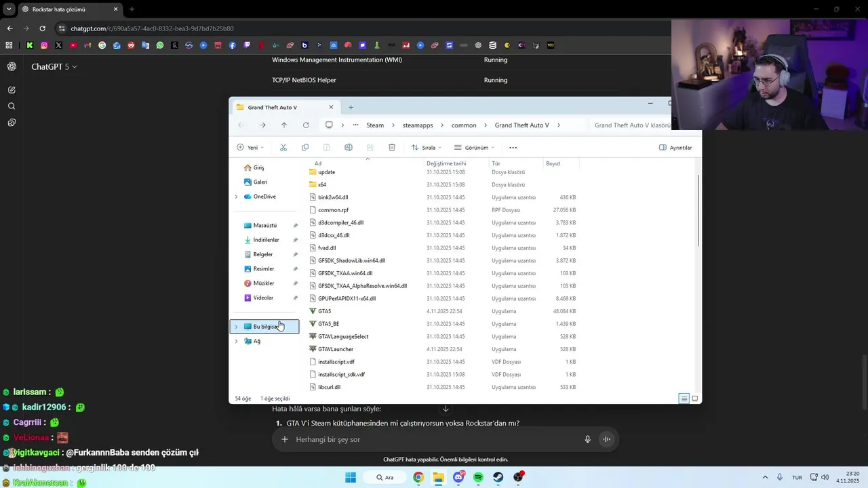This screenshot has width=868, height=488.
Task: Open Chrome tab search dropdown arrow
Action: pyautogui.click(x=9, y=9)
